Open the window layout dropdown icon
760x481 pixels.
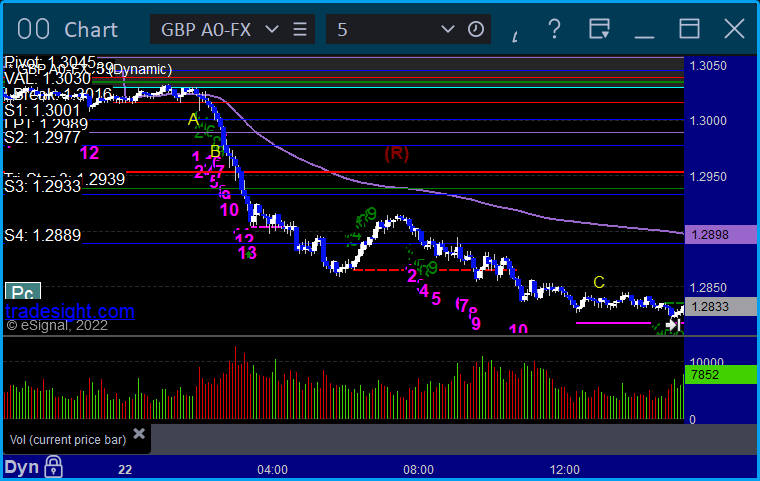[x=599, y=29]
